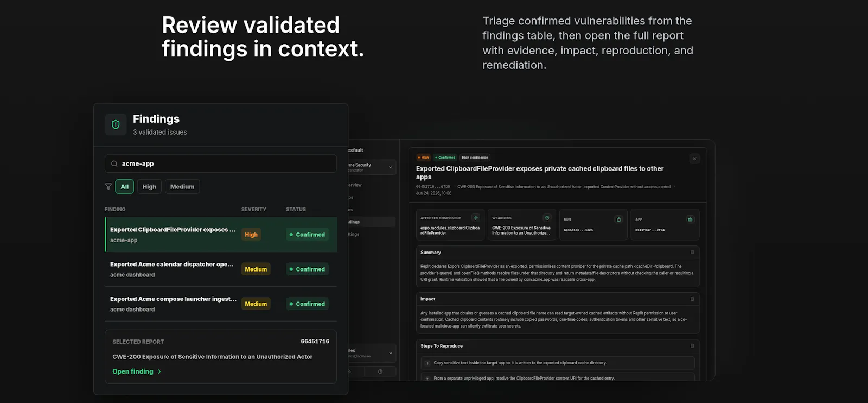Viewport: 868px width, 403px height.
Task: Filter findings by High severity
Action: point(149,186)
